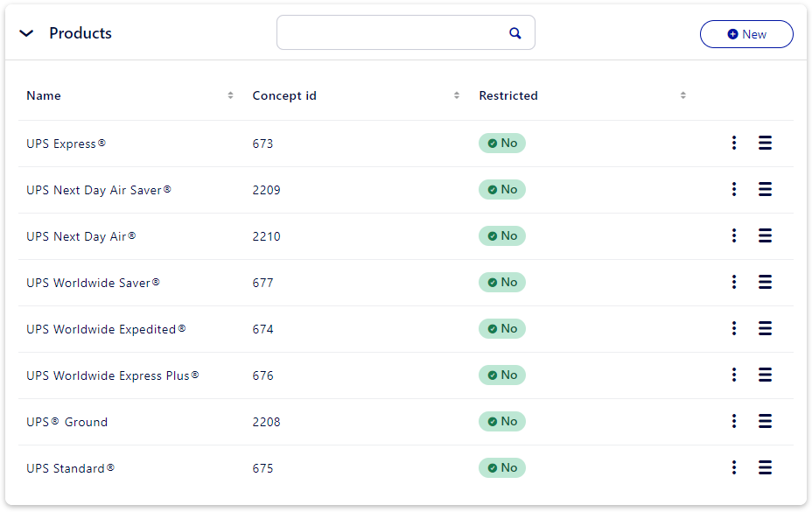Open more options for UPS Worldwide Express Plus
Viewport: 812px width, 512px height.
(x=734, y=375)
